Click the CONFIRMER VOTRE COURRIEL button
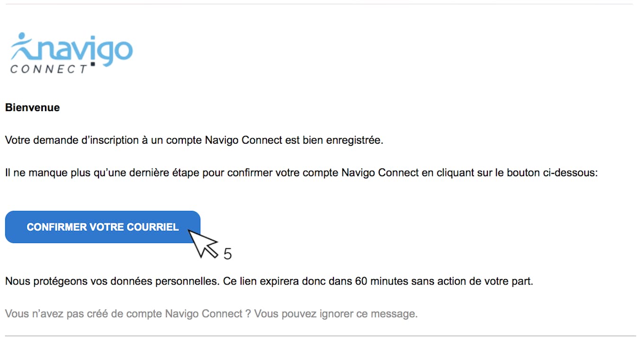This screenshot has height=340, width=644. click(103, 227)
